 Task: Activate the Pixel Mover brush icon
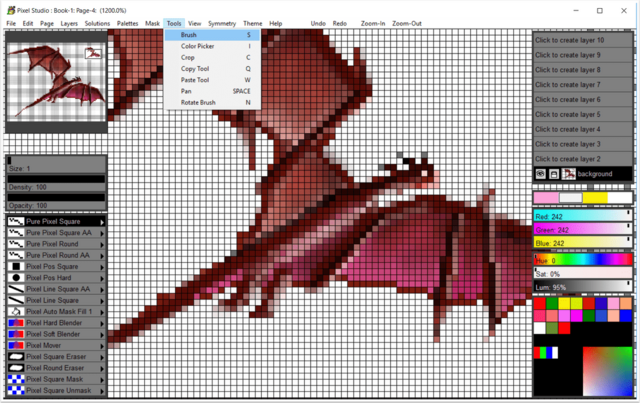pos(16,345)
